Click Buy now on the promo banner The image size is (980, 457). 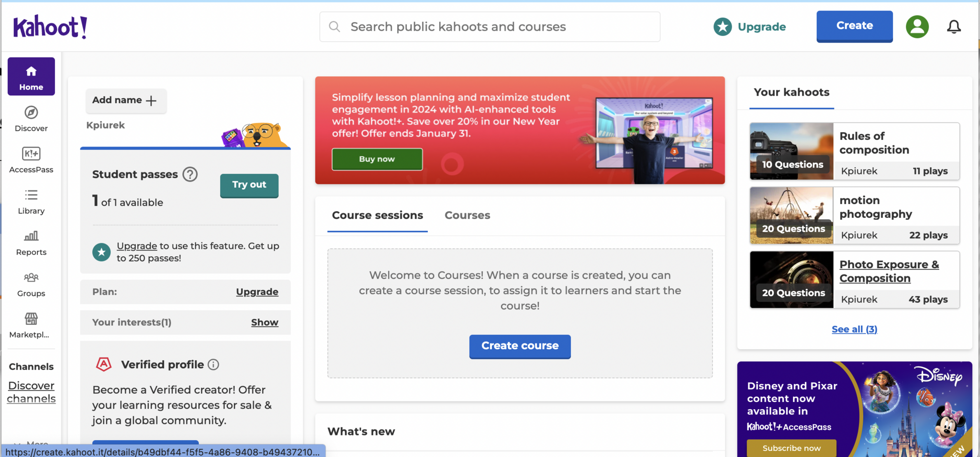(x=377, y=159)
